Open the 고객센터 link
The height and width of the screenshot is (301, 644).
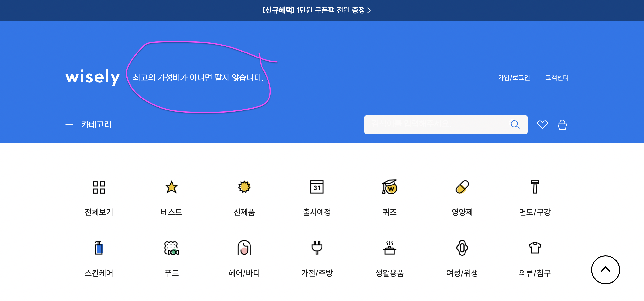[x=557, y=77]
